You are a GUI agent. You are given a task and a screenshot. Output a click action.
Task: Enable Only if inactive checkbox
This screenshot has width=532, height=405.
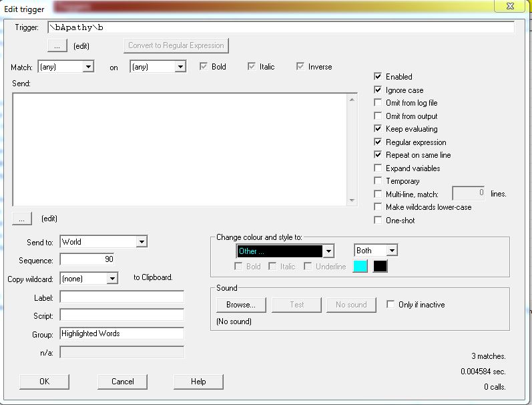390,304
